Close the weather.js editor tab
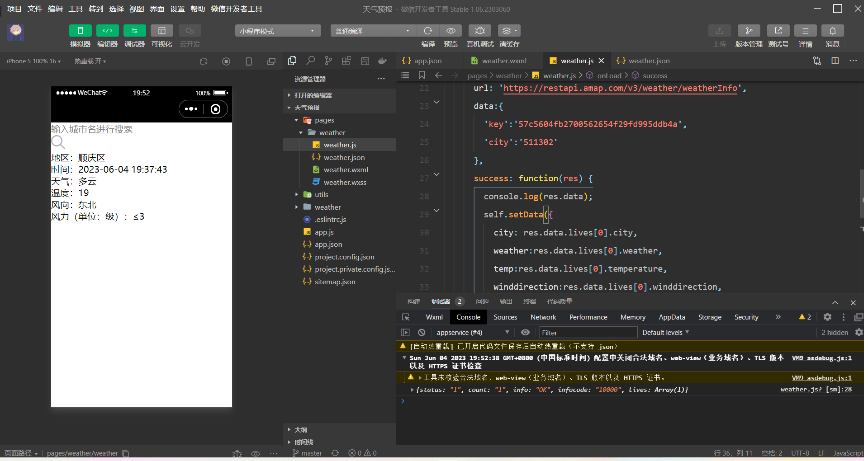This screenshot has width=868, height=461. coord(601,61)
